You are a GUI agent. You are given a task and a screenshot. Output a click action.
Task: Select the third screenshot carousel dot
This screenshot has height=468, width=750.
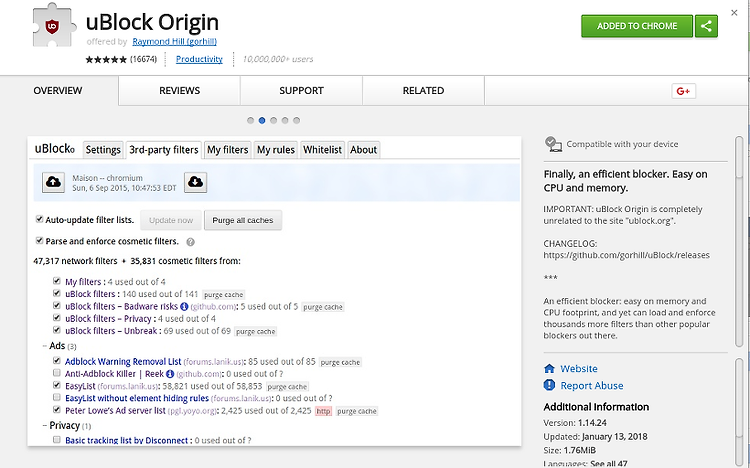coord(273,121)
